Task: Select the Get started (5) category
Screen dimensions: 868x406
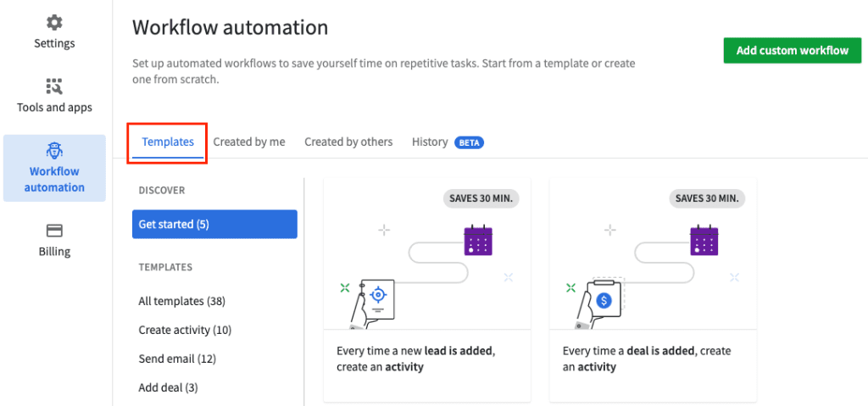Action: 214,225
